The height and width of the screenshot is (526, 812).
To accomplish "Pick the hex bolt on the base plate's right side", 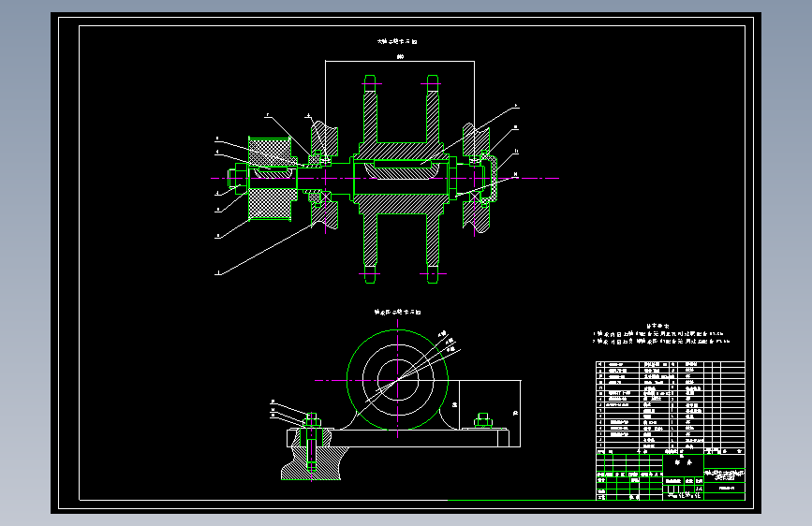I will point(482,420).
